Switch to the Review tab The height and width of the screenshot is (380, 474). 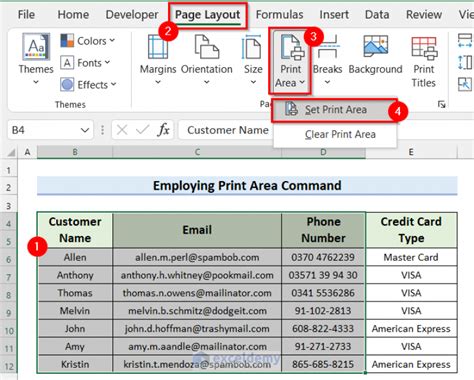[x=424, y=15]
